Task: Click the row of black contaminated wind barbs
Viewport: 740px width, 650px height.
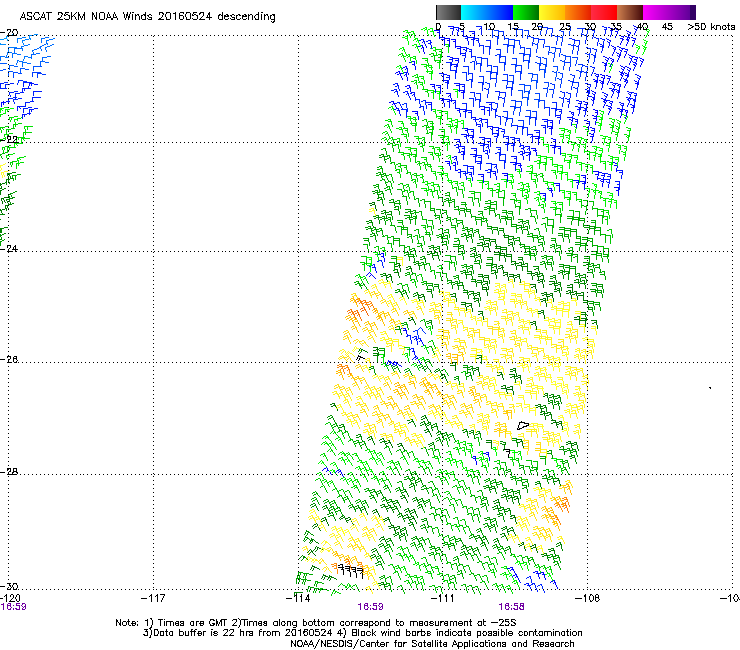Action: tap(352, 572)
